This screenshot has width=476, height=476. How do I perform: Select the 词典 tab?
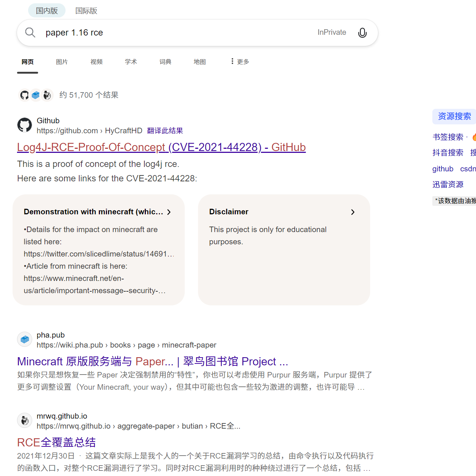pyautogui.click(x=165, y=62)
